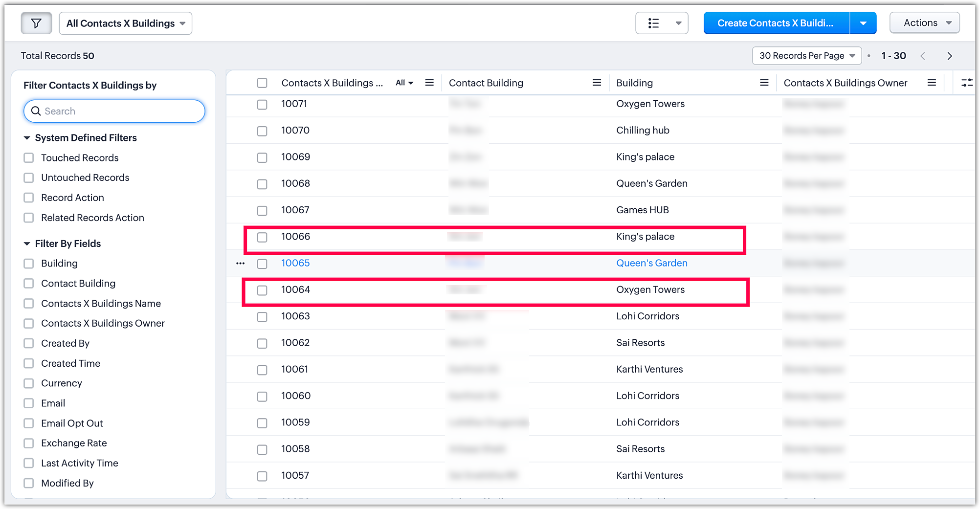This screenshot has width=980, height=509.
Task: Click the Building column header
Action: [x=634, y=83]
